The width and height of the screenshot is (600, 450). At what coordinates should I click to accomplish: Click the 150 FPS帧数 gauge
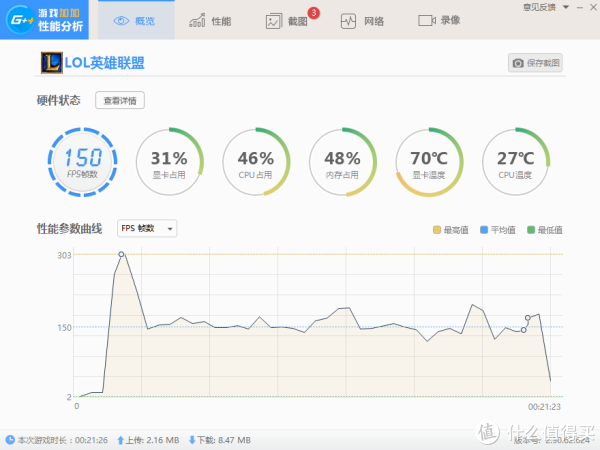tap(82, 162)
